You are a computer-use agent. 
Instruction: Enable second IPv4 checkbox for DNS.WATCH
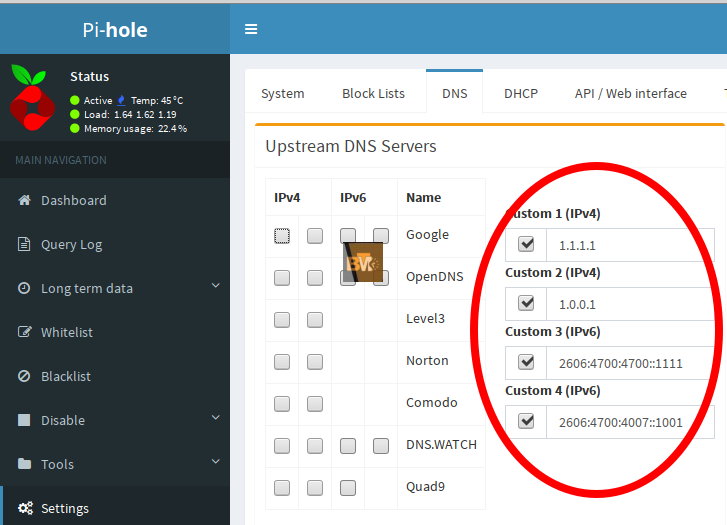click(x=315, y=446)
